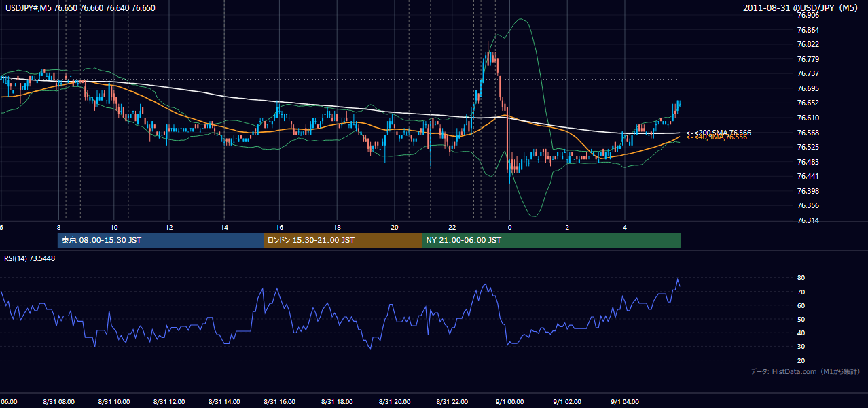Click the 8/31 12:00 time axis label
Image resolution: width=868 pixels, height=408 pixels.
[x=170, y=402]
